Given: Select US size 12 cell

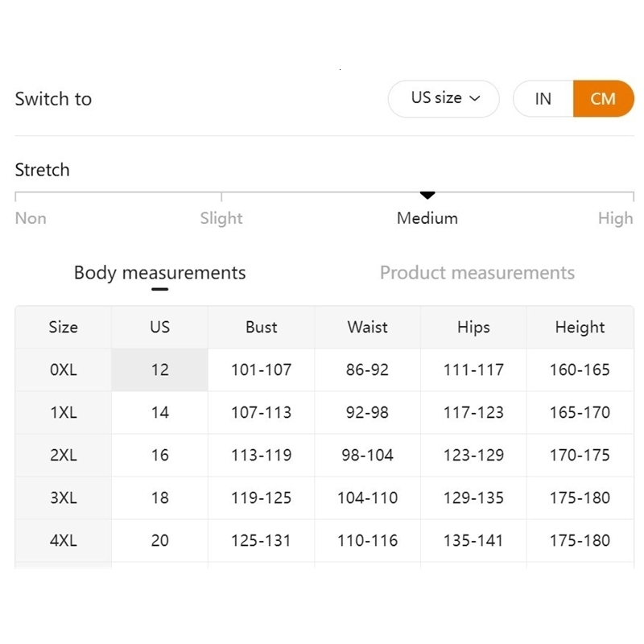Looking at the screenshot, I should (x=159, y=370).
